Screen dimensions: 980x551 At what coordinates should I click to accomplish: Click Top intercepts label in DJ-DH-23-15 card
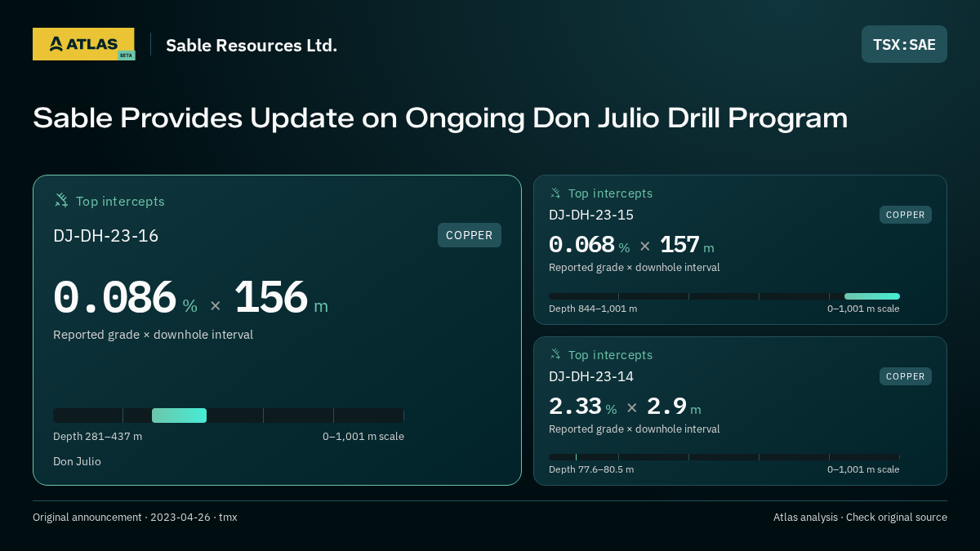pyautogui.click(x=610, y=193)
